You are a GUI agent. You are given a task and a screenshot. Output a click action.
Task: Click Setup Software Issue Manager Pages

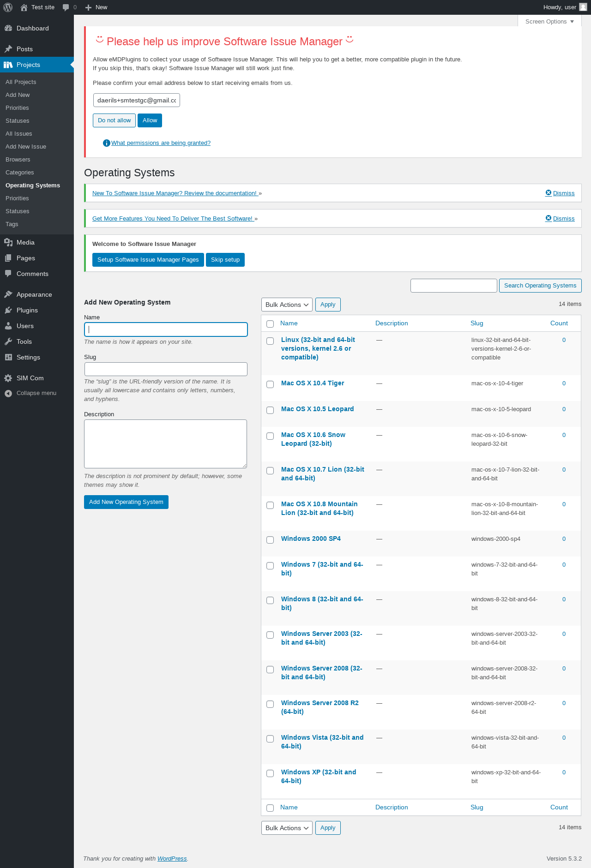148,260
